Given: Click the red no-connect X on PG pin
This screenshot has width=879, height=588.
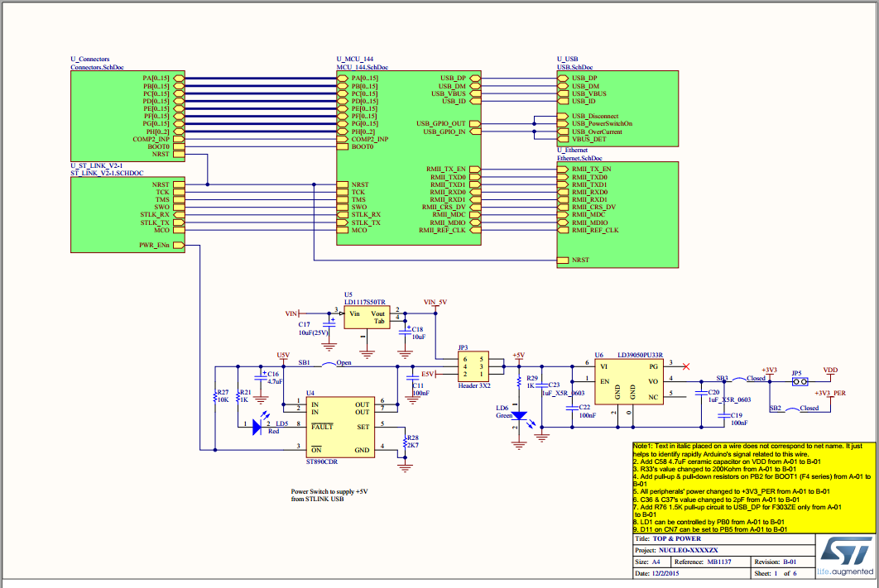Looking at the screenshot, I should coord(685,366).
